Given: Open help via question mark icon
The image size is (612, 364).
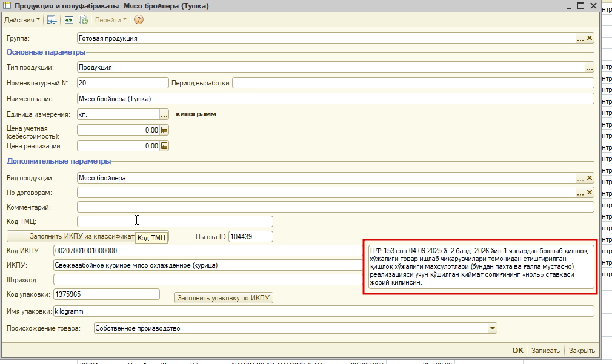Looking at the screenshot, I should pyautogui.click(x=139, y=20).
